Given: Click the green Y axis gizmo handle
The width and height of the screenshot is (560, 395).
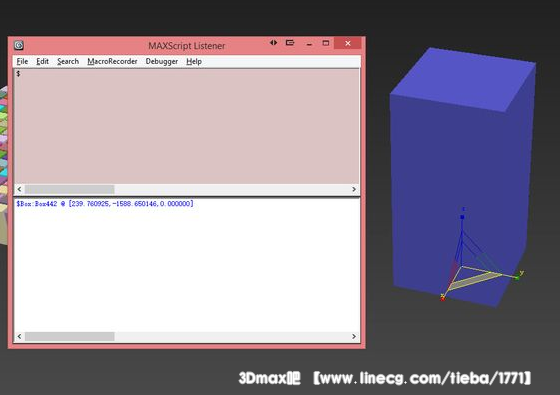Looking at the screenshot, I should coord(517,277).
